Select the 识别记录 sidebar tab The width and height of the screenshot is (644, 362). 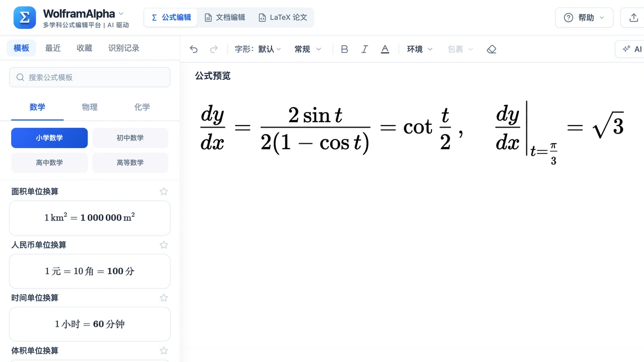[x=123, y=48]
